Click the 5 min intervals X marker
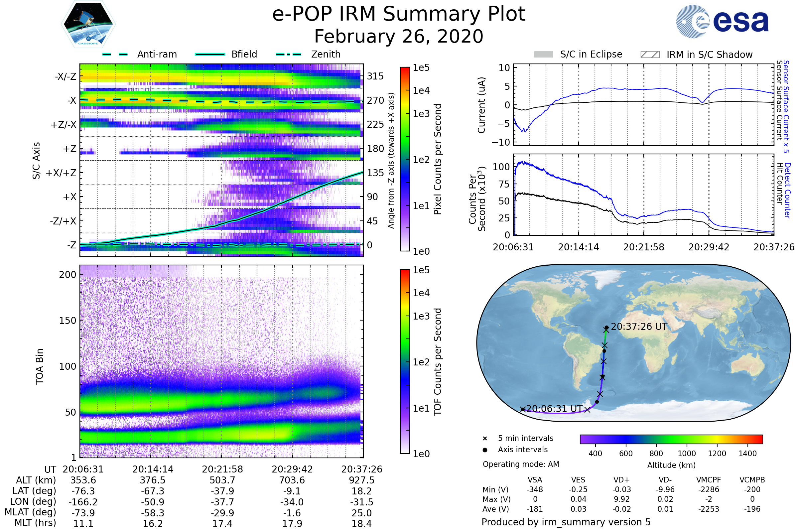The width and height of the screenshot is (798, 532). click(x=485, y=439)
